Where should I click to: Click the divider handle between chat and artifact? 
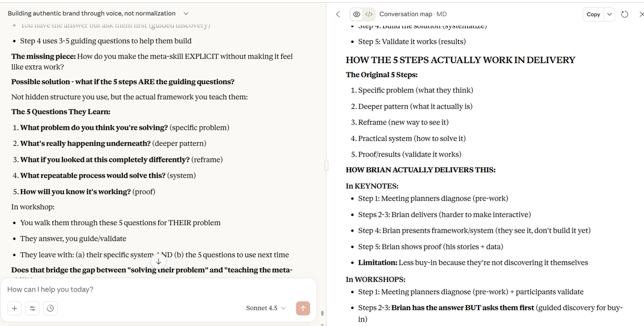[x=325, y=166]
